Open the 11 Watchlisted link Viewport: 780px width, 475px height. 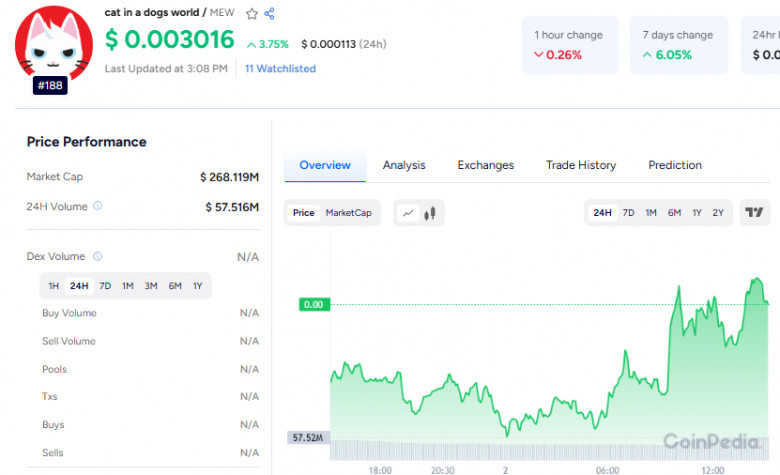pyautogui.click(x=280, y=69)
